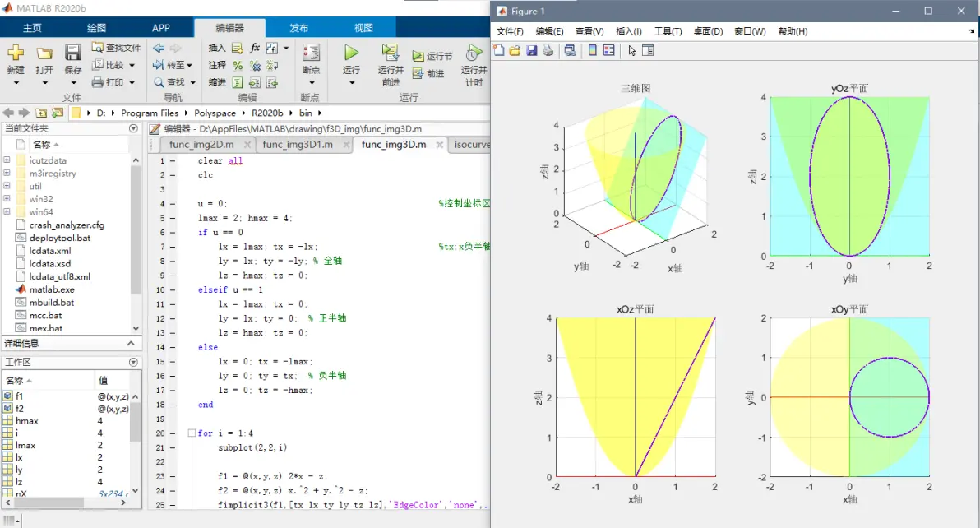Select matlab.exe in the current folder list
Screen dimensions: 980x528
point(52,289)
